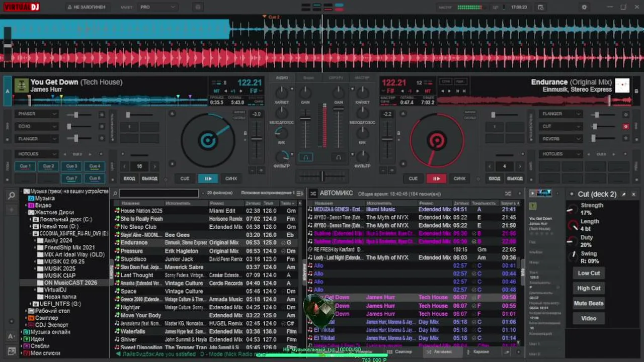
Task: Open the PRO layout dropdown
Action: (158, 7)
